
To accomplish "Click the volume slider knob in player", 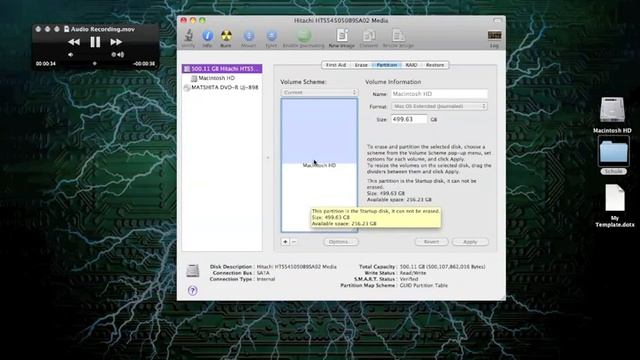I will 114,55.
